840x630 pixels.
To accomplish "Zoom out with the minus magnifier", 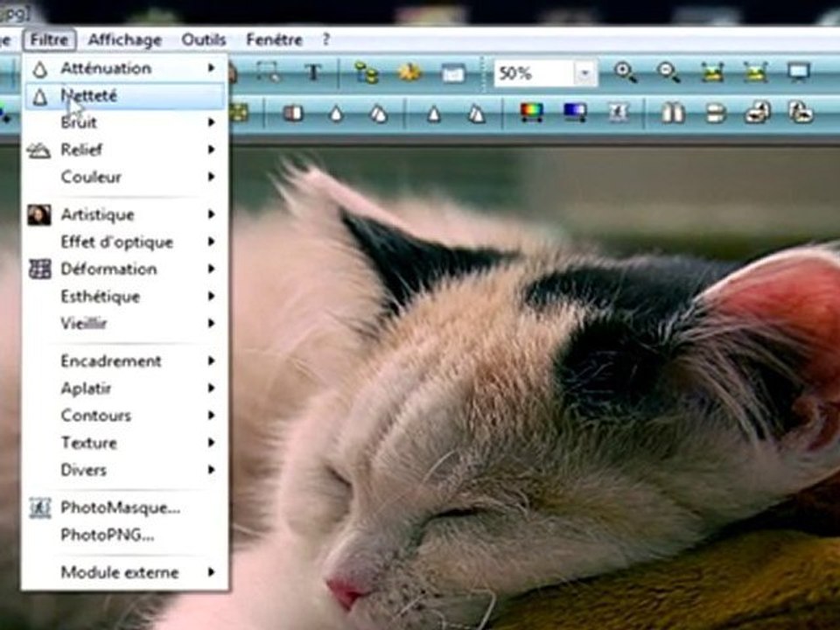I will [669, 72].
